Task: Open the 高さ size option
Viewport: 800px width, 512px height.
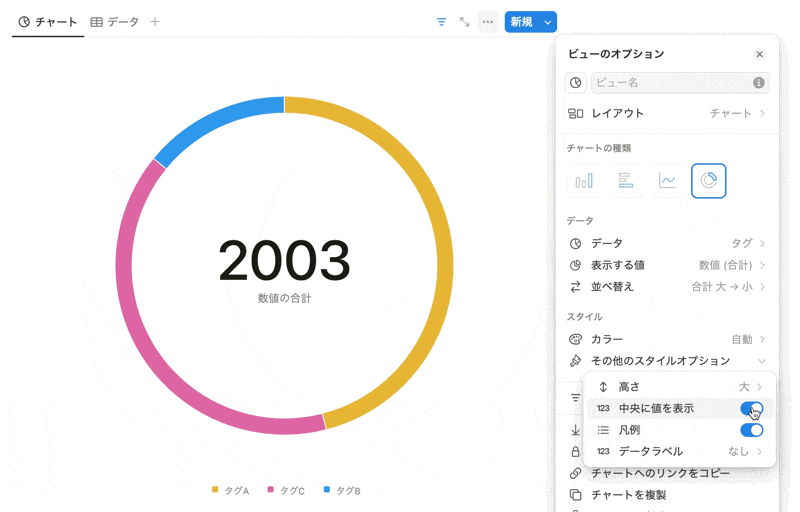Action: [x=679, y=387]
